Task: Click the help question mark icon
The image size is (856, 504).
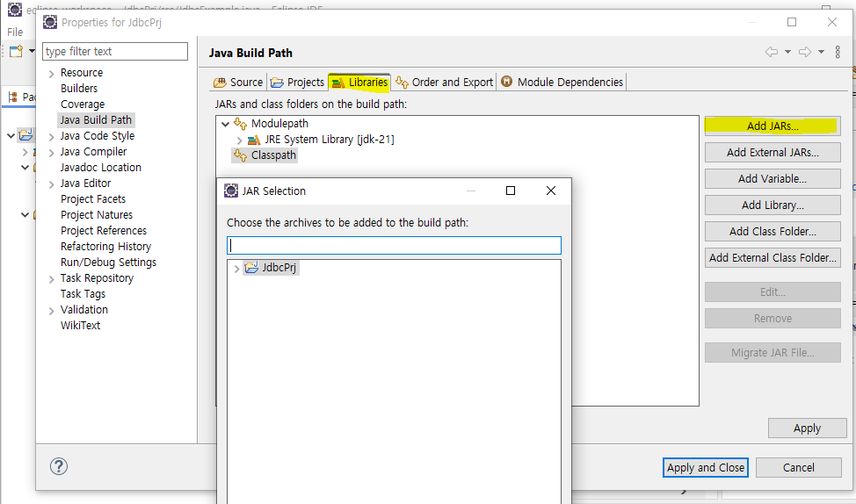Action: coord(59,466)
